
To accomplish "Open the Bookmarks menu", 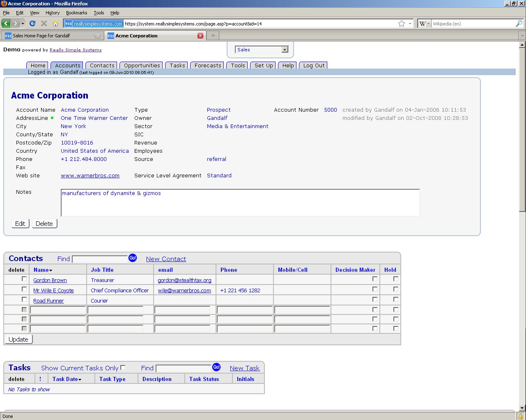I will pos(76,13).
